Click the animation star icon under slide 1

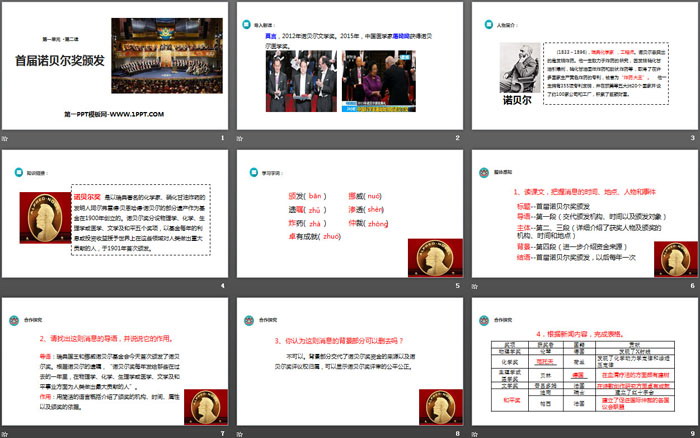6,137
